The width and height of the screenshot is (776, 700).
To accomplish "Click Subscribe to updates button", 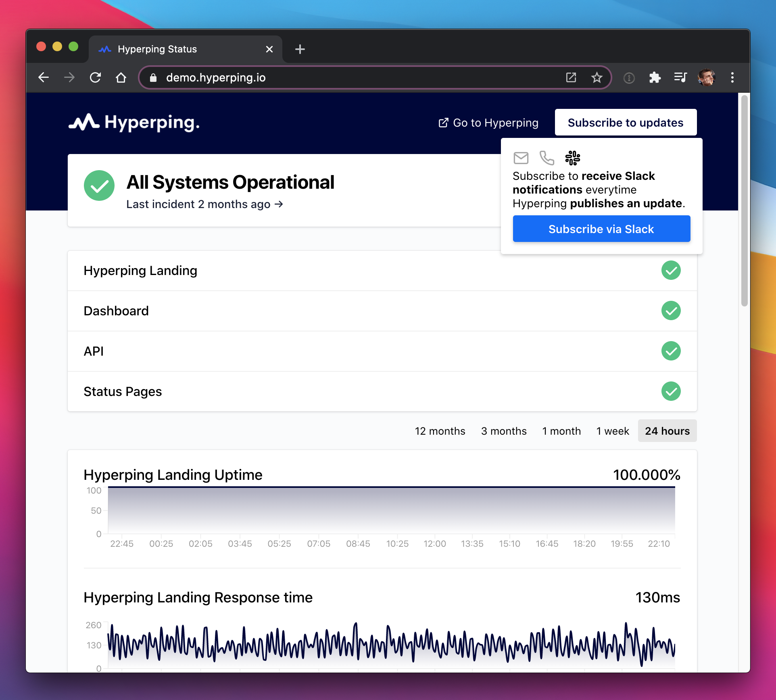I will coord(625,122).
